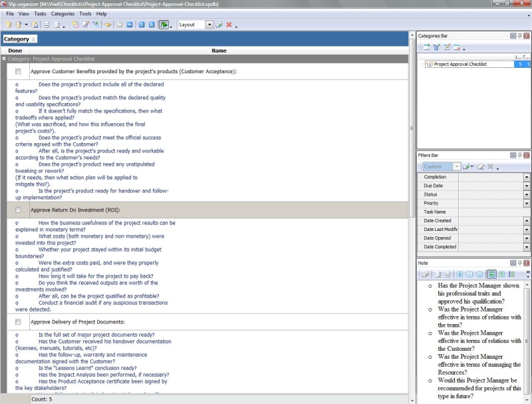Screen dimensions: 532x404
Task: Click the delete category icon in Categories Bar
Action: (x=457, y=47)
